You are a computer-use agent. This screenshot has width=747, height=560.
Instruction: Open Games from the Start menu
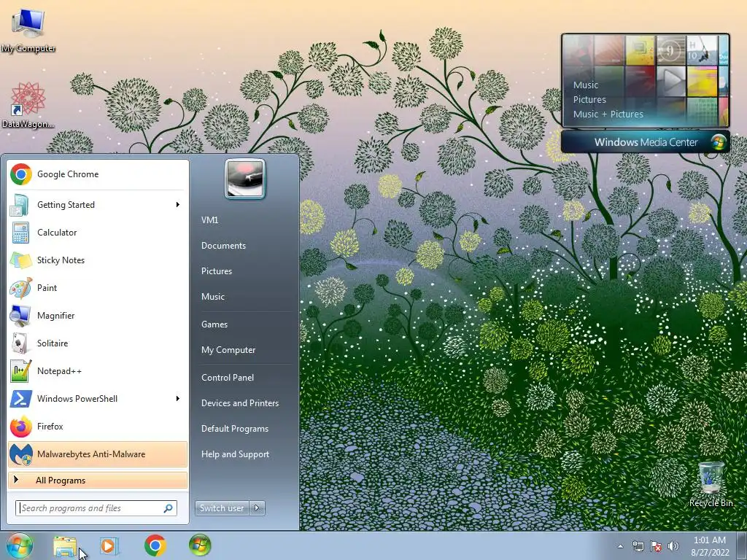click(x=214, y=324)
